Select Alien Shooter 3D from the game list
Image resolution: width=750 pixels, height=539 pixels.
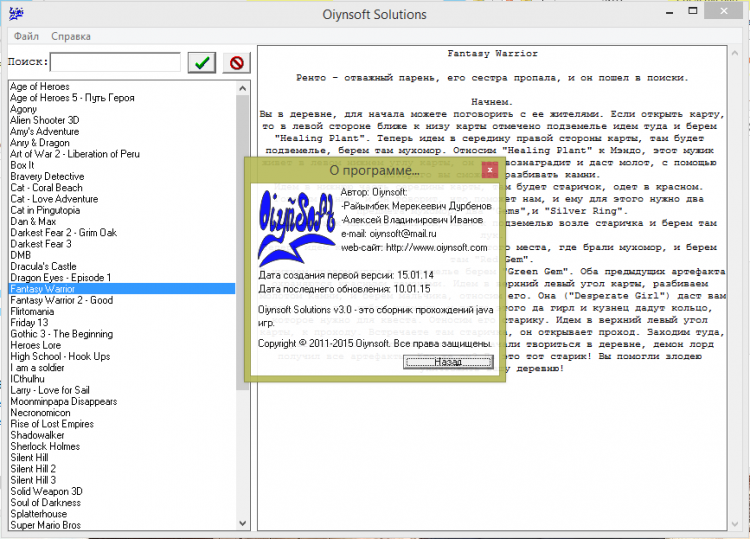click(x=45, y=120)
